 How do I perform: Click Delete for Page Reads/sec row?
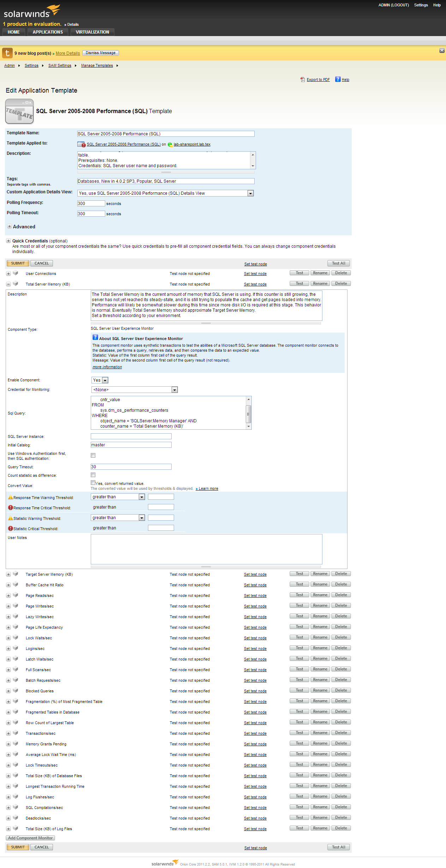(x=341, y=595)
